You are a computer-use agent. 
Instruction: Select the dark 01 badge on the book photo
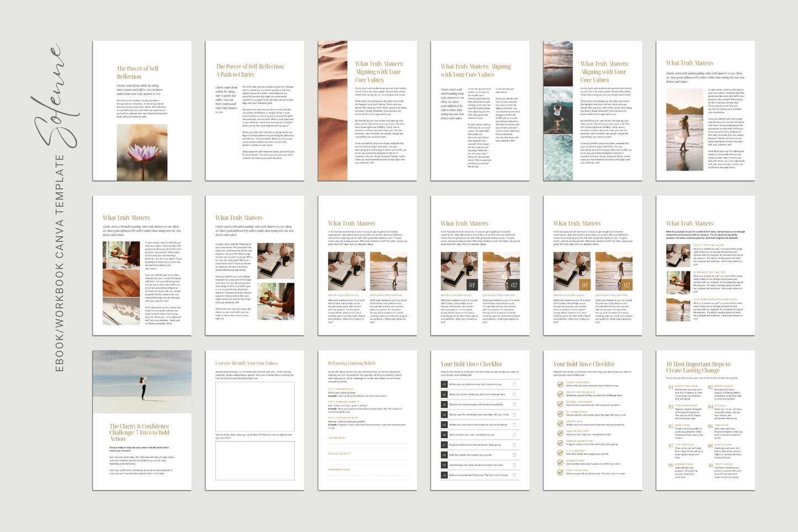pos(472,285)
